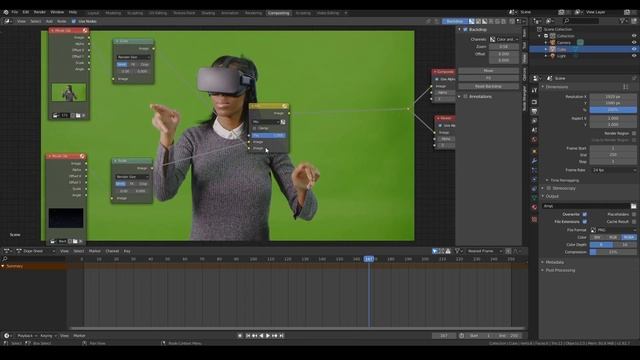
Task: Open the node editor Add menu
Action: coord(49,21)
